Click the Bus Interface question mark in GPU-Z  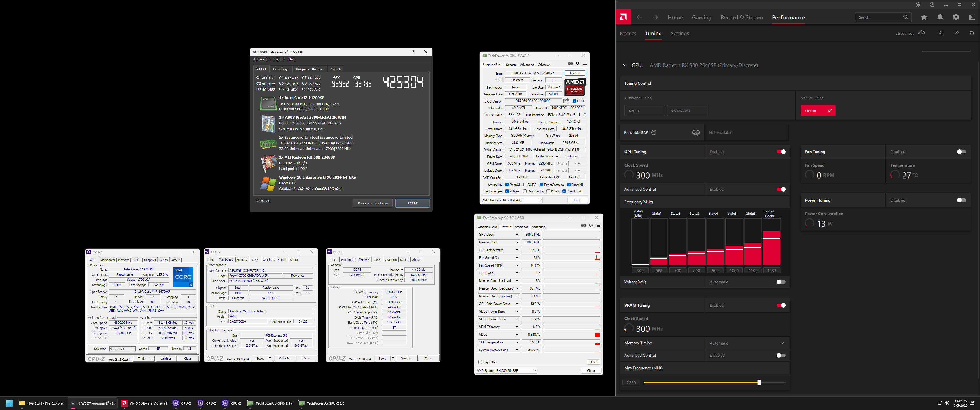click(585, 115)
